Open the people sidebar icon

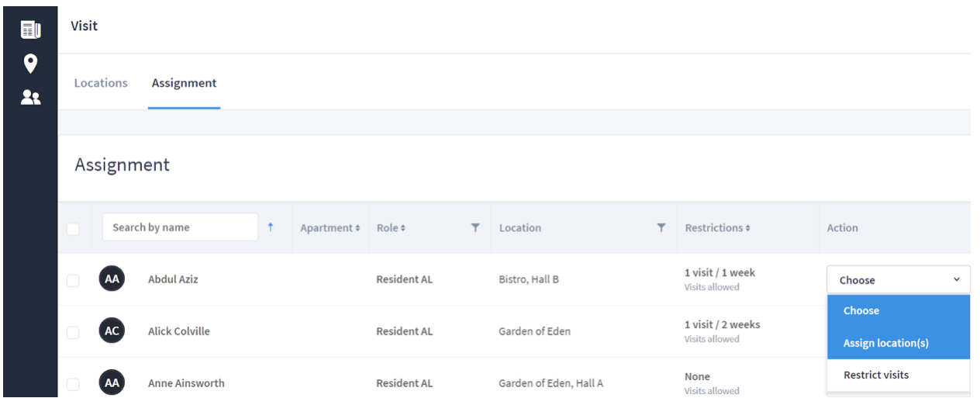pos(30,98)
